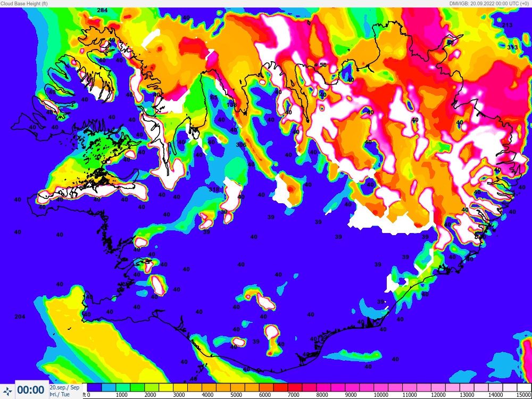This screenshot has width=532, height=399.
Task: Click the '306' cloud base value
Action: coord(241,145)
